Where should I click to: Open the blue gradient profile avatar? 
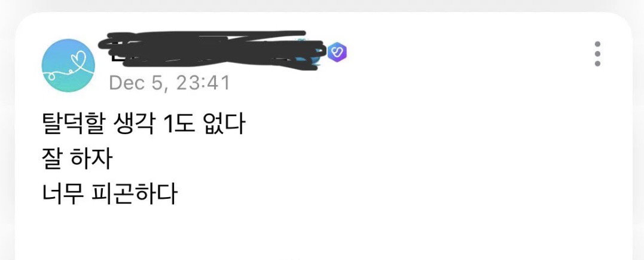coord(68,65)
